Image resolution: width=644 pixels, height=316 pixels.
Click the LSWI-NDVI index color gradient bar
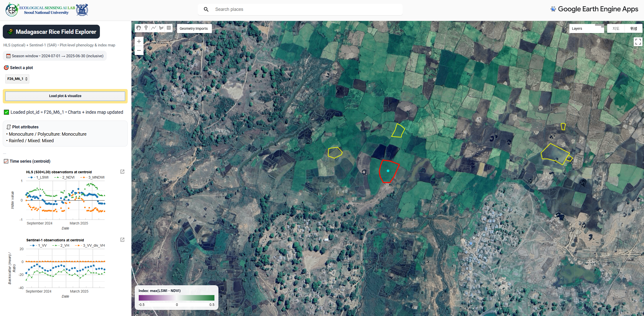176,298
